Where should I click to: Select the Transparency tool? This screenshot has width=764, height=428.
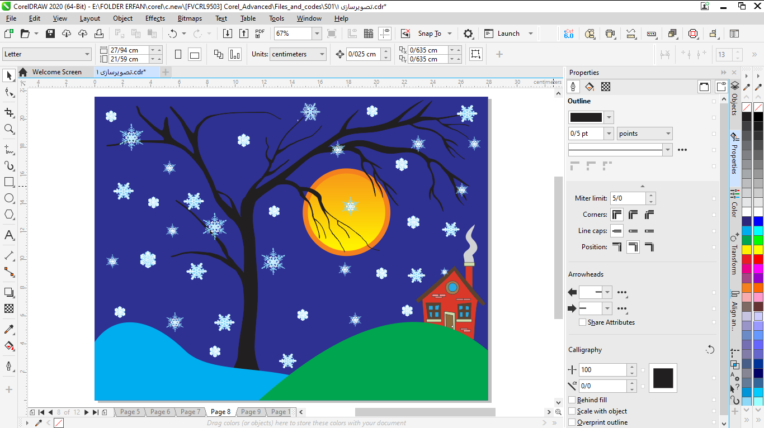pos(9,309)
